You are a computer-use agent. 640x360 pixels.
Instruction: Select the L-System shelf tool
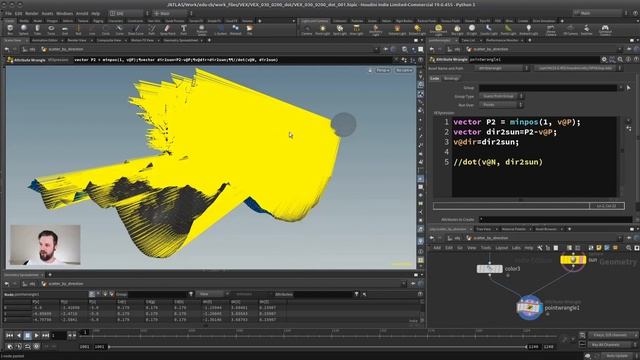click(x=220, y=29)
